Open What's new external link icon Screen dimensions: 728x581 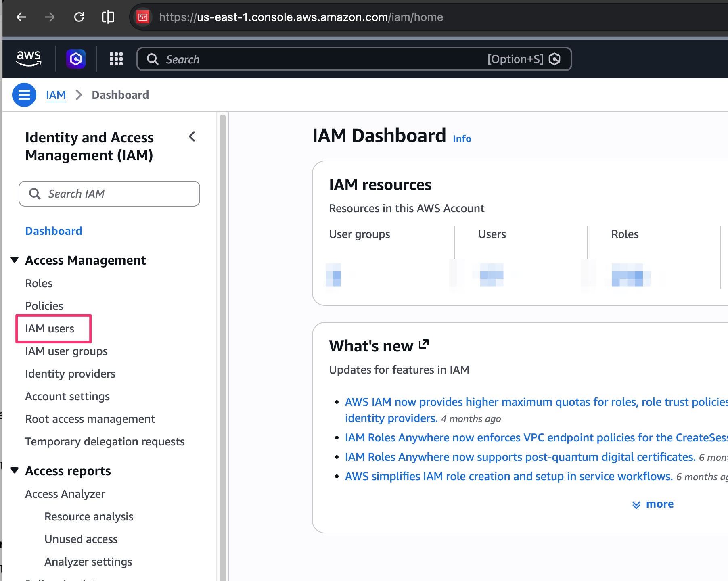tap(423, 344)
